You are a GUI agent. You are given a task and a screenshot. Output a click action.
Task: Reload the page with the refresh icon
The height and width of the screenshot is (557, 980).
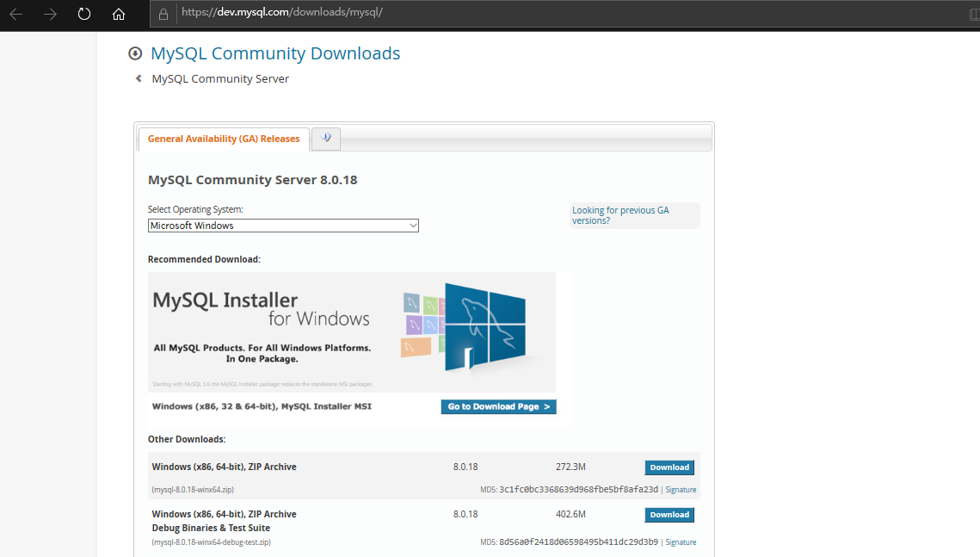pos(83,14)
